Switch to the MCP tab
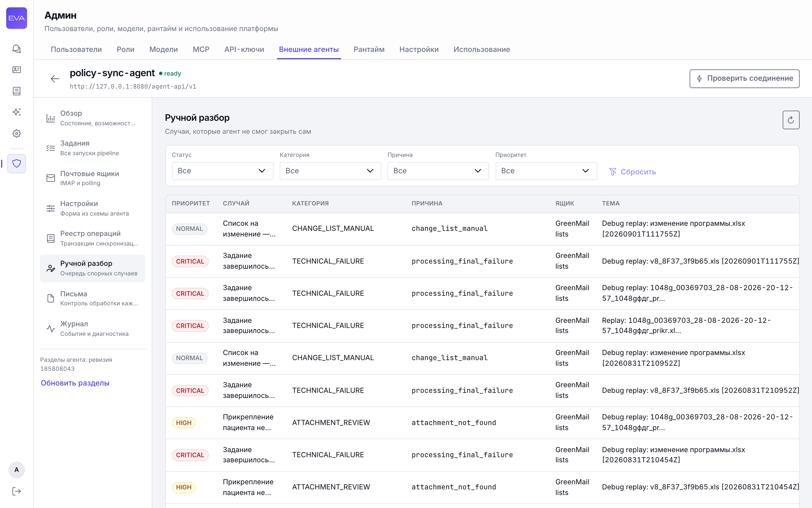812x508 pixels. pyautogui.click(x=201, y=49)
